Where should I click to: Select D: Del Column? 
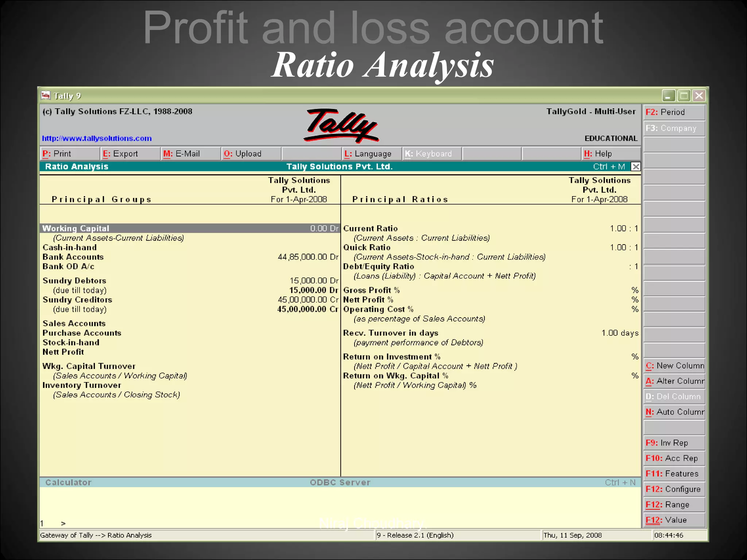click(x=674, y=397)
